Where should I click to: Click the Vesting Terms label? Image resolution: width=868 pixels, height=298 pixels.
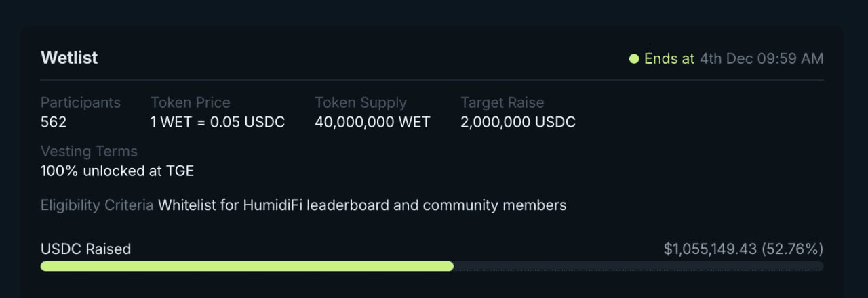(x=89, y=151)
